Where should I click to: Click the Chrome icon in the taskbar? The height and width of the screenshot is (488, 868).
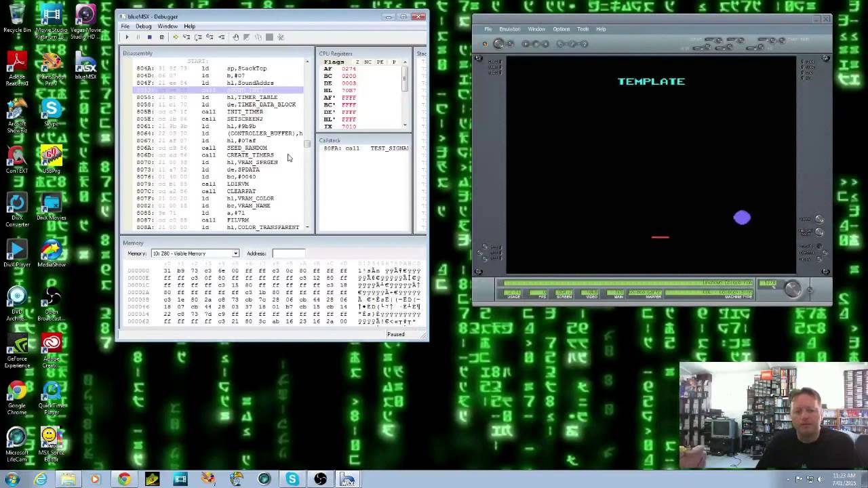pyautogui.click(x=123, y=479)
